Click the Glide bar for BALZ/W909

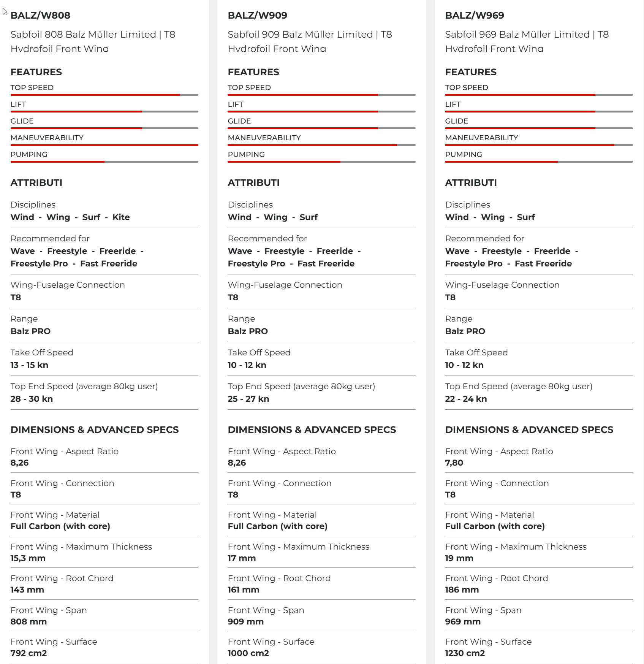click(x=321, y=128)
